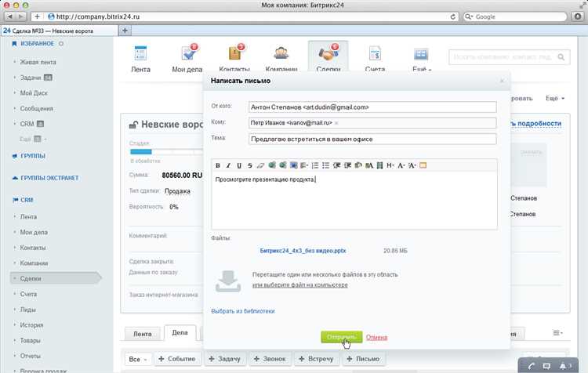Screen dimensions: 588x373
Task: Open the Лента section in the CRM top menu
Action: pos(140,59)
